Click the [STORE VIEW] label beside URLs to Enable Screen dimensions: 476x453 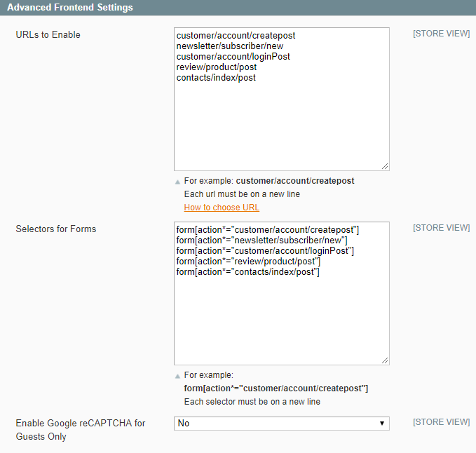tap(441, 34)
